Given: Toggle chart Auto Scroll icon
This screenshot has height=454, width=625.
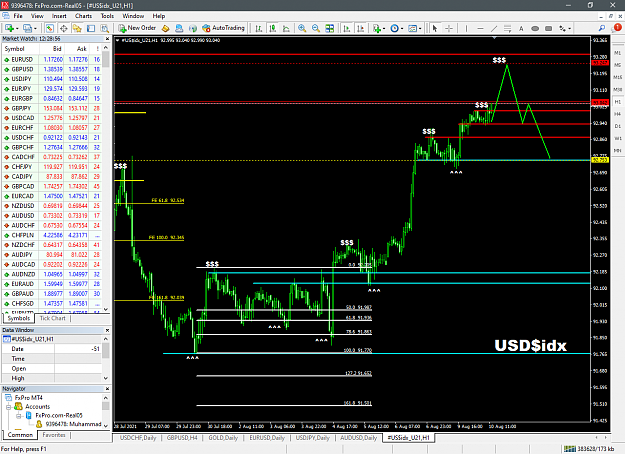Looking at the screenshot, I should tap(347, 28).
